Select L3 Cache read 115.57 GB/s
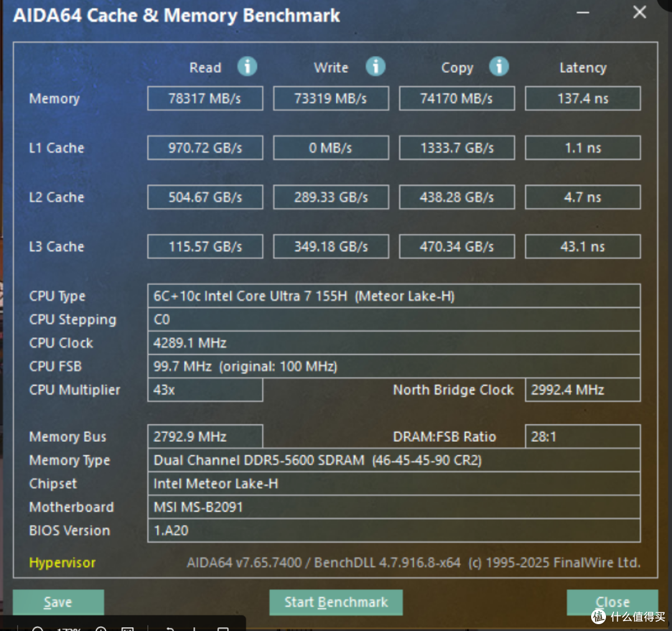 tap(205, 246)
